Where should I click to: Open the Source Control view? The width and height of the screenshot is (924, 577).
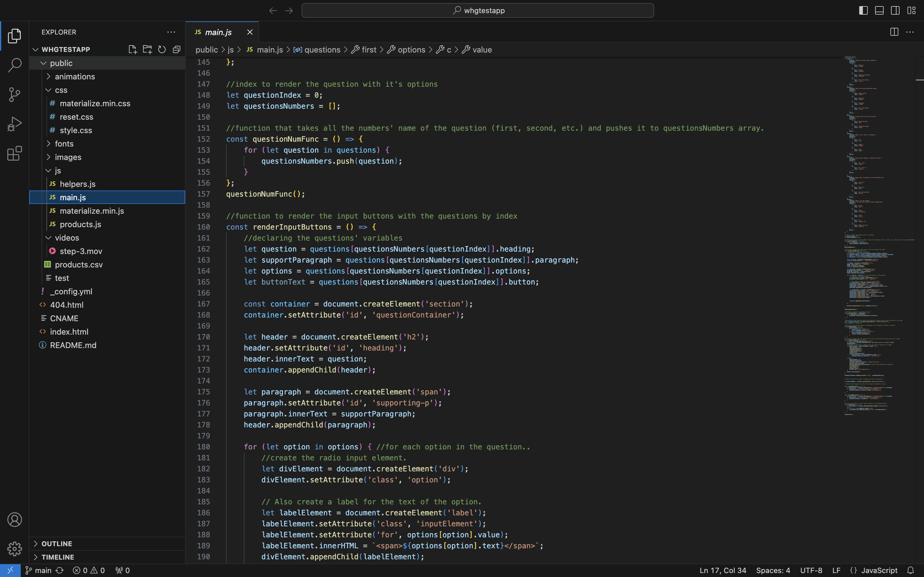click(x=14, y=94)
